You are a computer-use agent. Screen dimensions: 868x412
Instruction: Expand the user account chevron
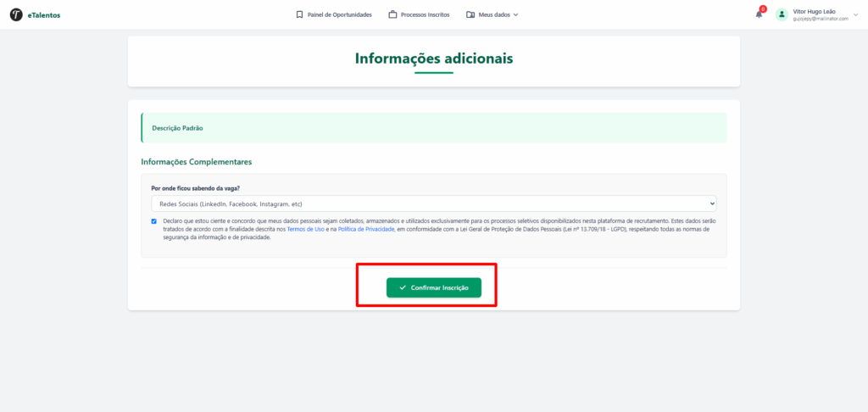pos(856,15)
